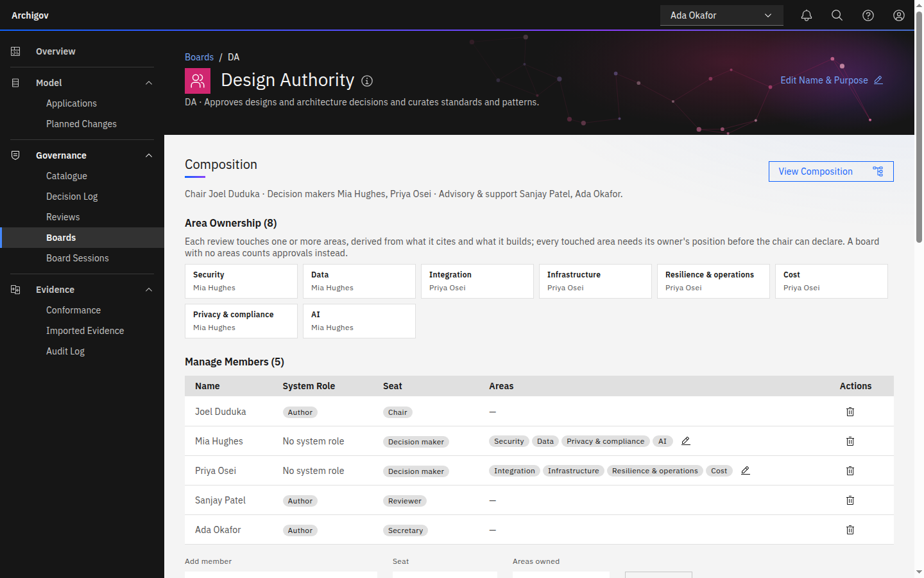
Task: Click the Overview sidebar icon
Action: [x=15, y=51]
